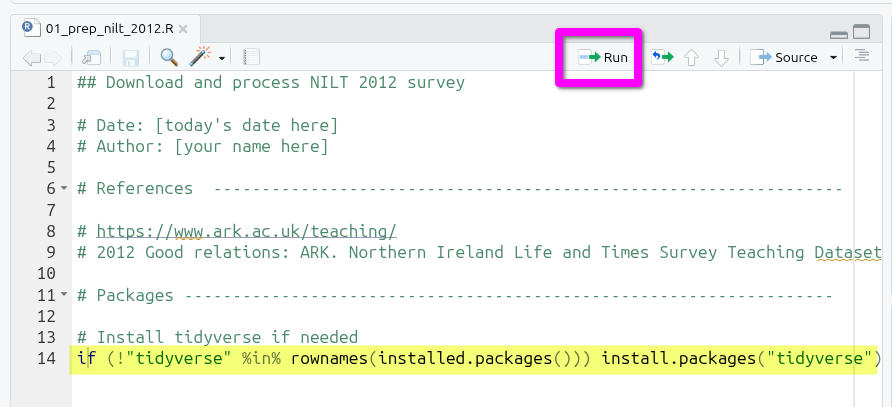This screenshot has height=407, width=892.
Task: Select the 01_prep_nilt_2012.R tab
Action: [x=105, y=29]
